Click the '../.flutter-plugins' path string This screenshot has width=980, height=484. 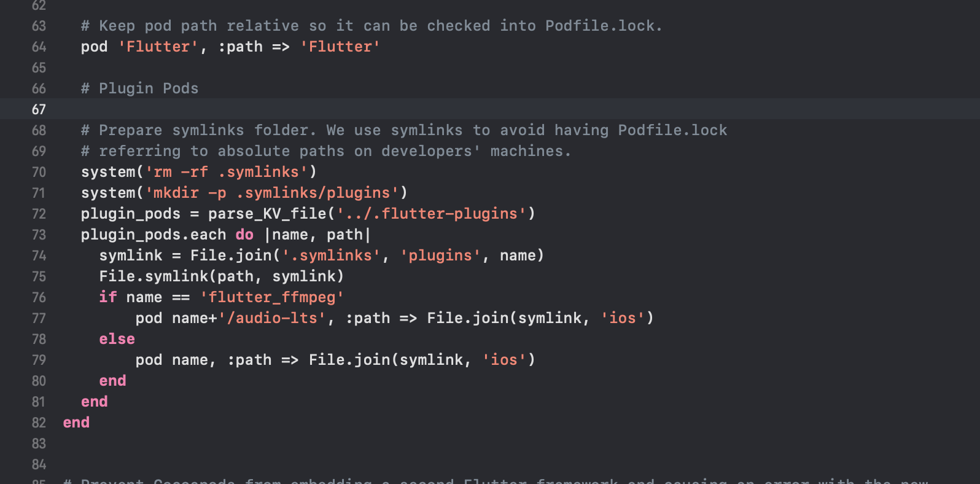[x=431, y=214]
